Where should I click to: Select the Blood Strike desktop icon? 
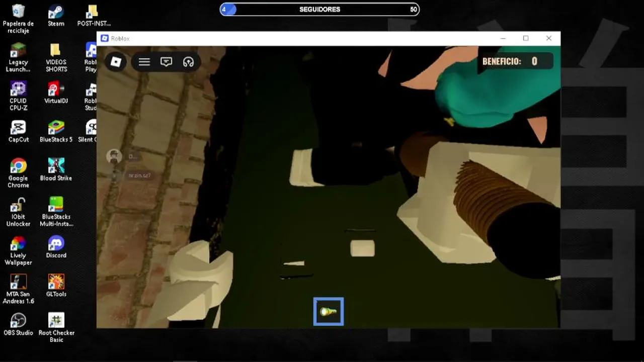(56, 170)
